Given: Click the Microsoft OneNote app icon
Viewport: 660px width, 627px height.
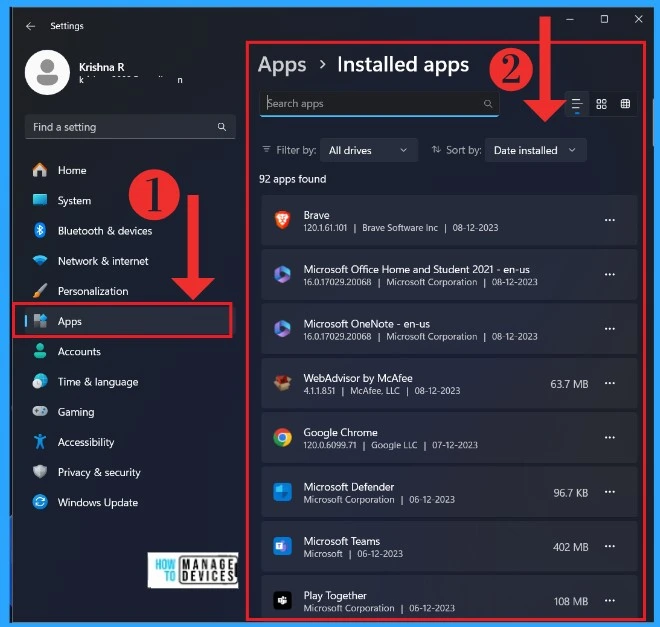Looking at the screenshot, I should coord(282,329).
